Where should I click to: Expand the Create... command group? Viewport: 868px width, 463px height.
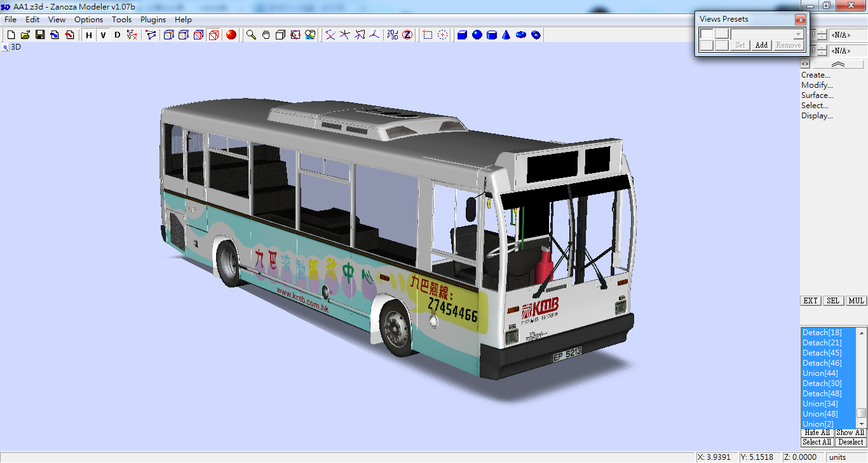coord(816,75)
